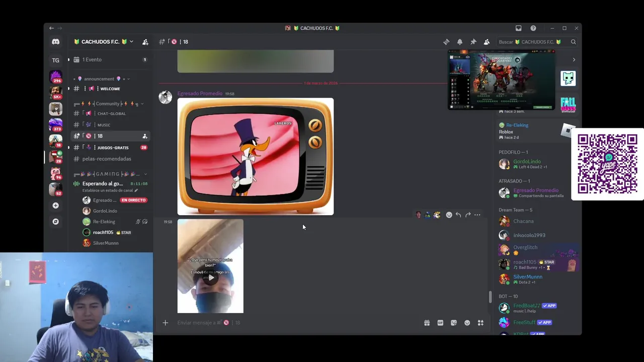
Task: Open gift icon in message bar
Action: (427, 323)
